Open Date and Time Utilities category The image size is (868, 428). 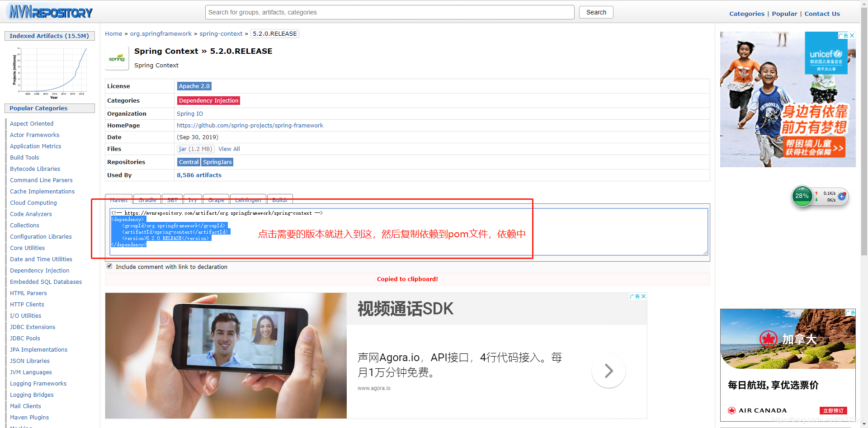(x=41, y=259)
